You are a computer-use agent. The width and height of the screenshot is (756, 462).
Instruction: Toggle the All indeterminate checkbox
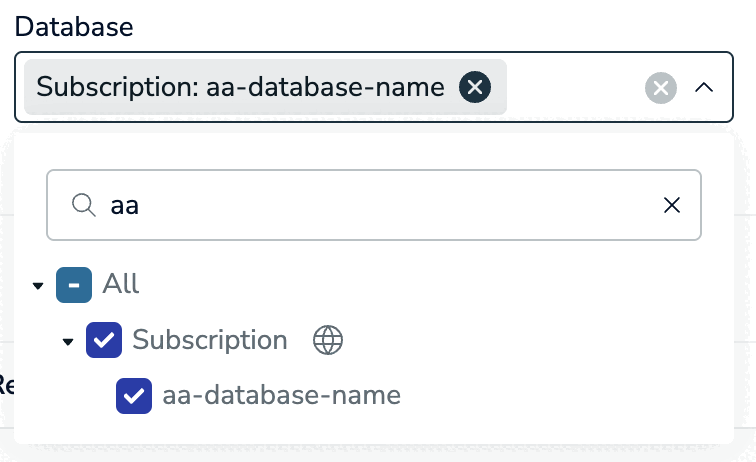(73, 285)
